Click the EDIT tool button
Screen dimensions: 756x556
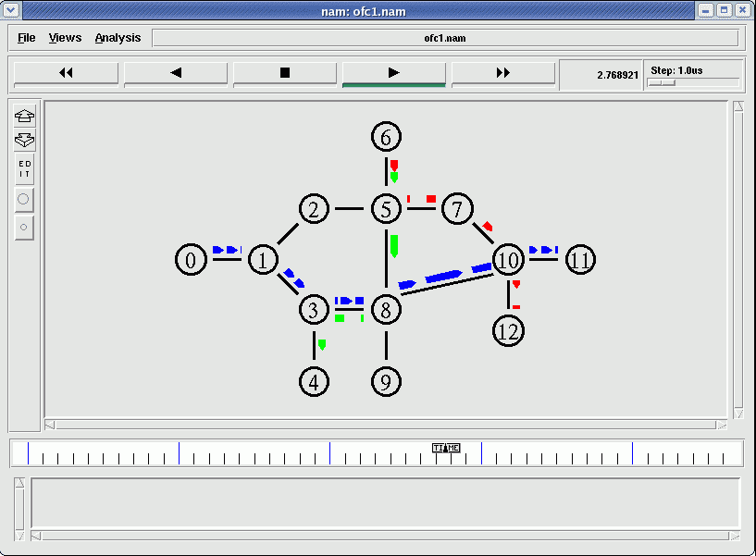[x=24, y=169]
